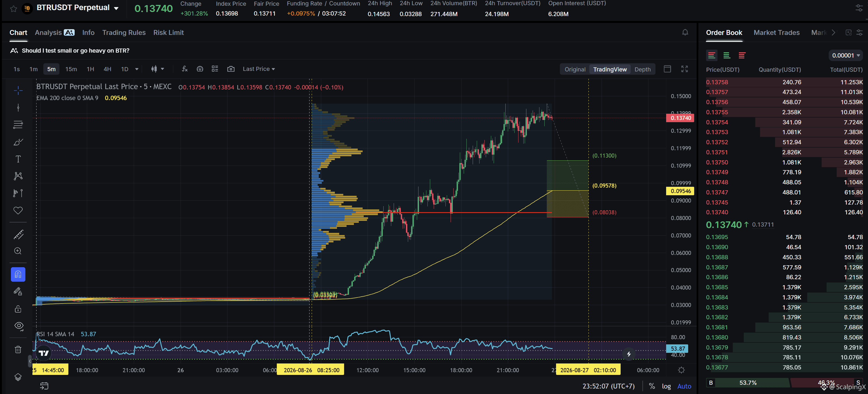Remove drawings with the trash icon

coord(18,350)
